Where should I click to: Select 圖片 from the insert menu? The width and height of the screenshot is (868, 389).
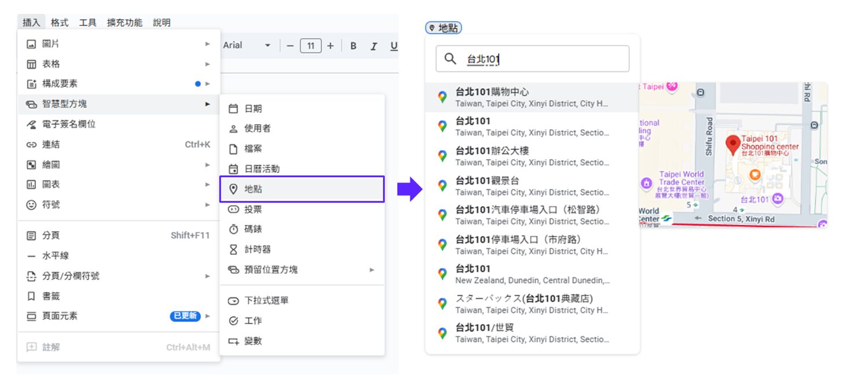(119, 44)
